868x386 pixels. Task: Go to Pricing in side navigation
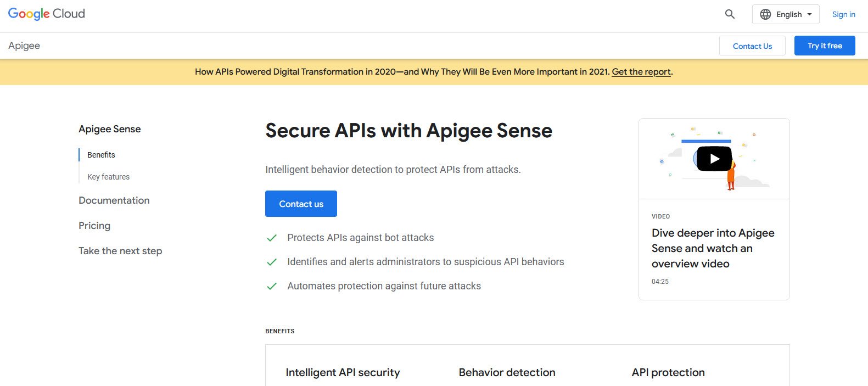coord(94,226)
